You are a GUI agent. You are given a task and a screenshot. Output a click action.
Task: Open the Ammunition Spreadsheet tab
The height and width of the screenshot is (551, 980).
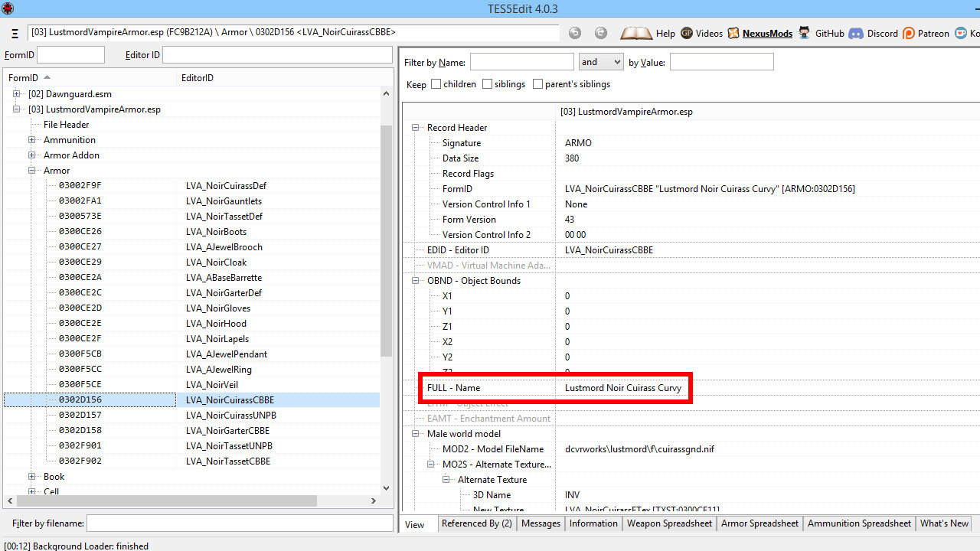point(859,523)
